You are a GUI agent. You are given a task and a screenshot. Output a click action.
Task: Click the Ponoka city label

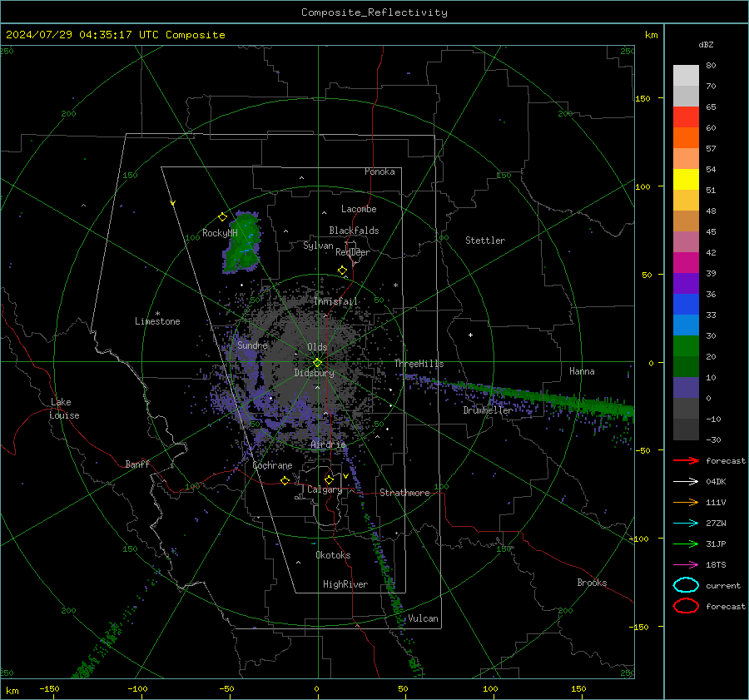click(x=379, y=171)
